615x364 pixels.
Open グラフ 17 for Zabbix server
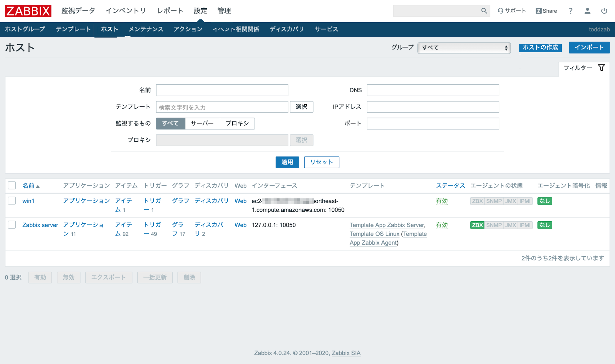(x=179, y=229)
